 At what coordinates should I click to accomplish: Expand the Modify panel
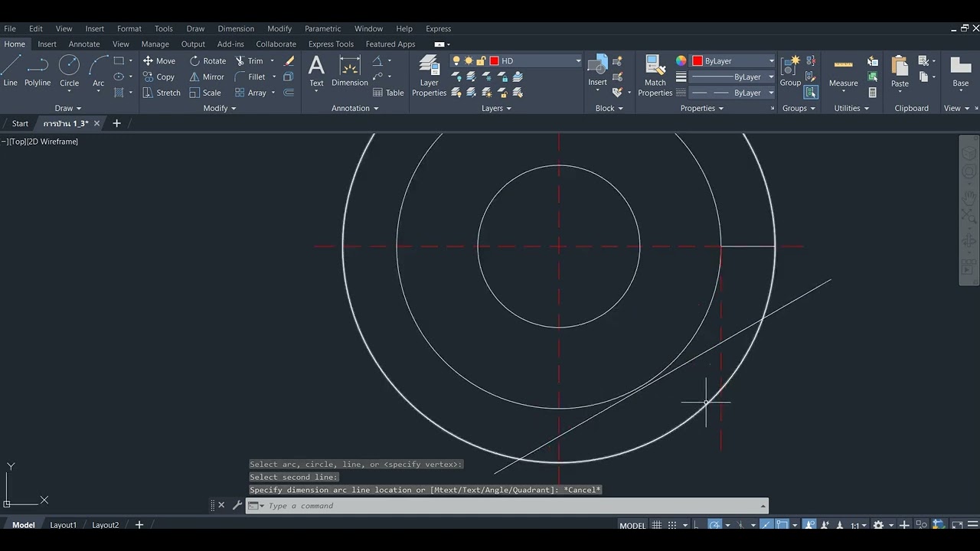tap(220, 108)
